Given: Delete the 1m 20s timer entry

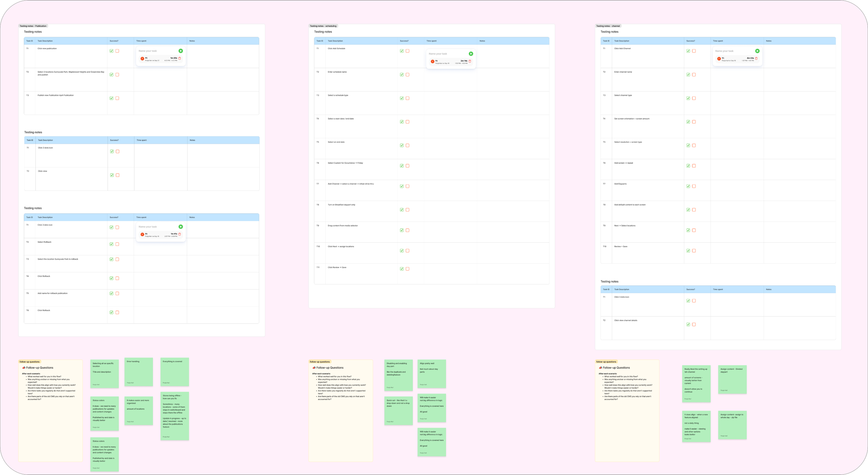Looking at the screenshot, I should click(180, 58).
